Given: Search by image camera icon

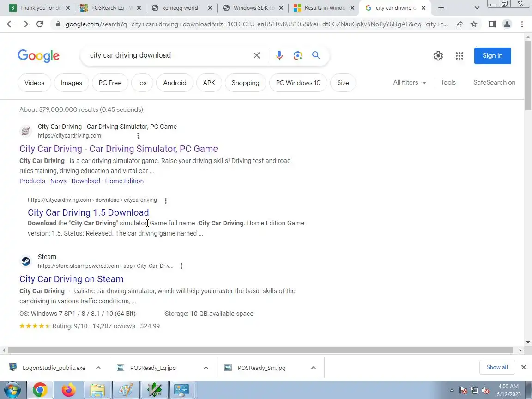Looking at the screenshot, I should point(297,55).
